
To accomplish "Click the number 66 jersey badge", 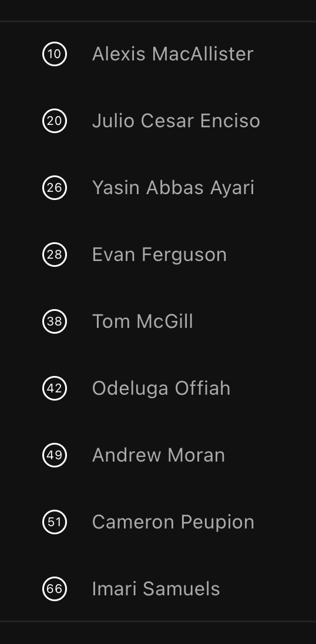I will 55,588.
